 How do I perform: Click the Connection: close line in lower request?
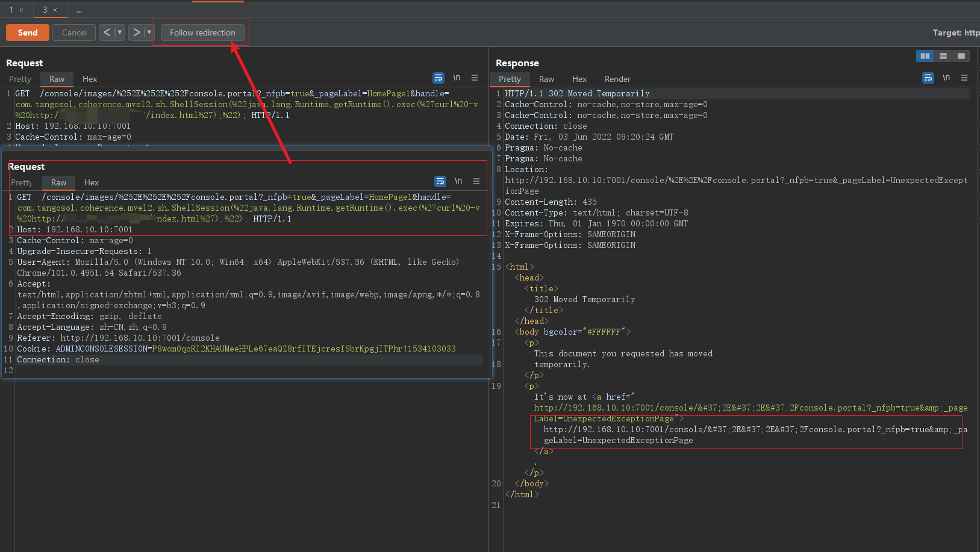click(58, 359)
